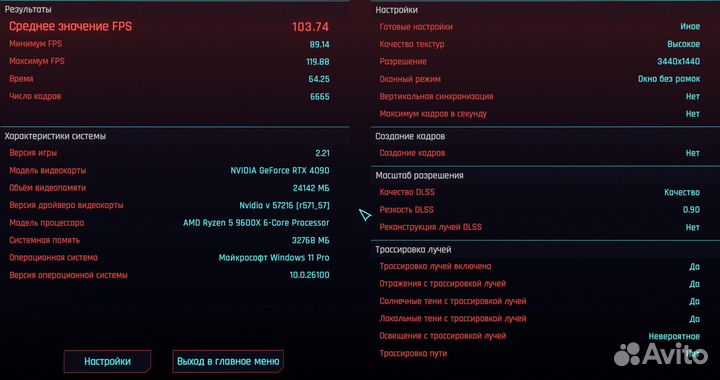
Task: Click Вертикальная синхронизация label
Action: click(436, 97)
